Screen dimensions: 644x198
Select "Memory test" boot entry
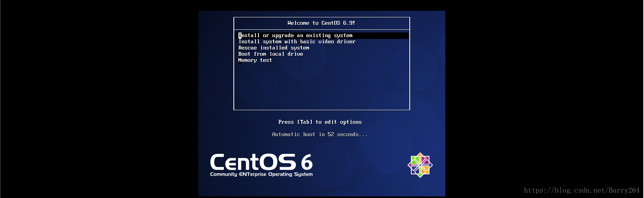[x=255, y=60]
